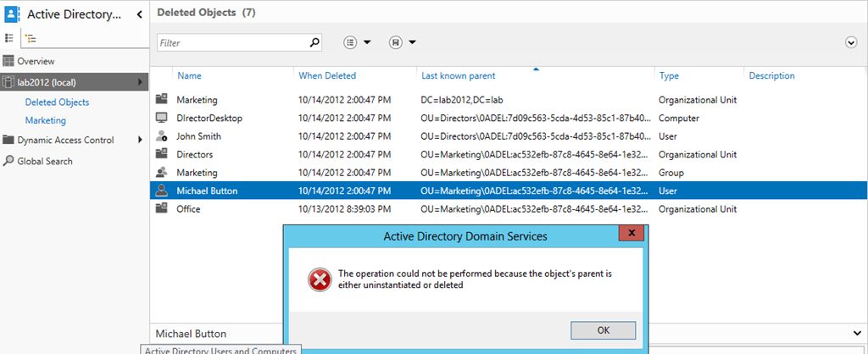Expand the lab2012 (local) node arrow
The width and height of the screenshot is (868, 354).
[x=140, y=82]
